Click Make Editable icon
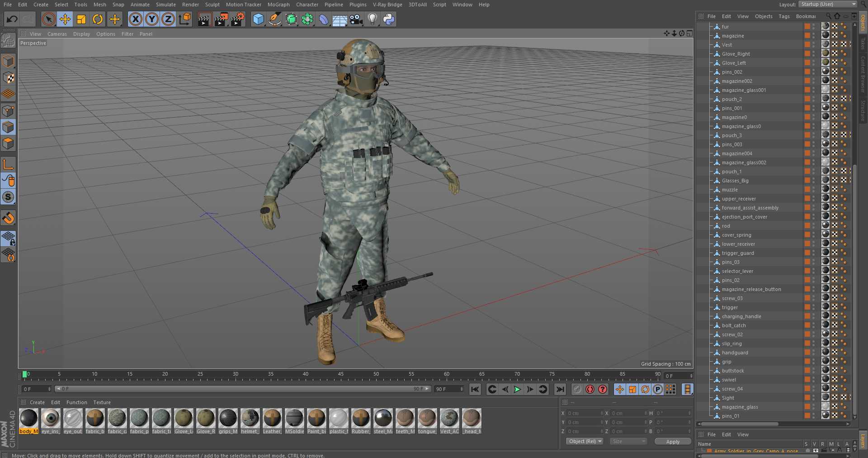 pyautogui.click(x=8, y=41)
